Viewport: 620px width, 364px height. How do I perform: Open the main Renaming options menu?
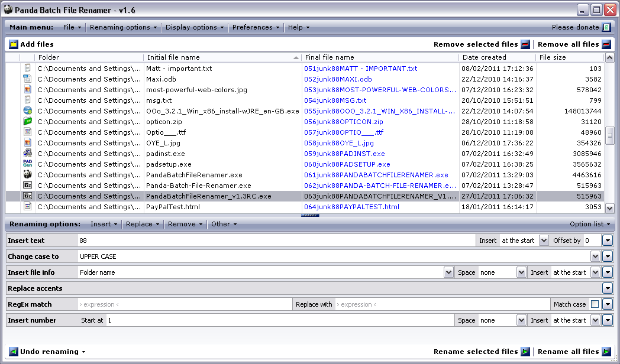(124, 27)
